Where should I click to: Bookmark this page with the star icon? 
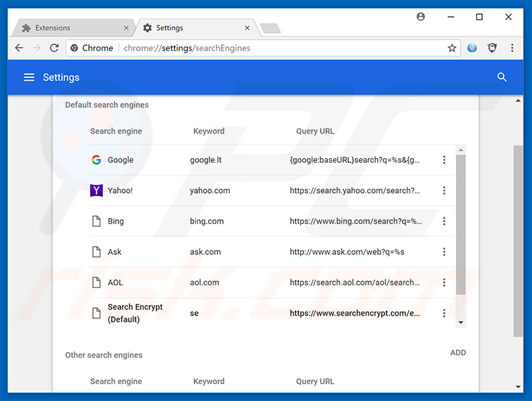click(452, 48)
